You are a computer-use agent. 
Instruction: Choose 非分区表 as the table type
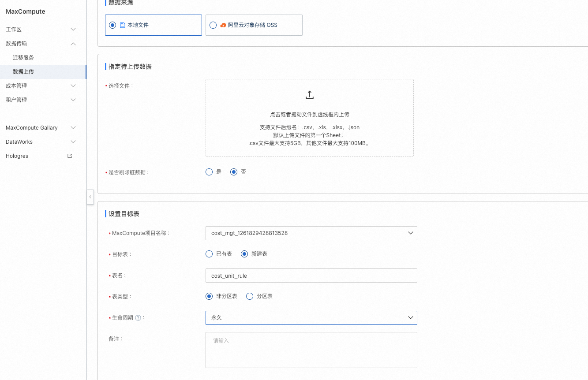pyautogui.click(x=209, y=296)
